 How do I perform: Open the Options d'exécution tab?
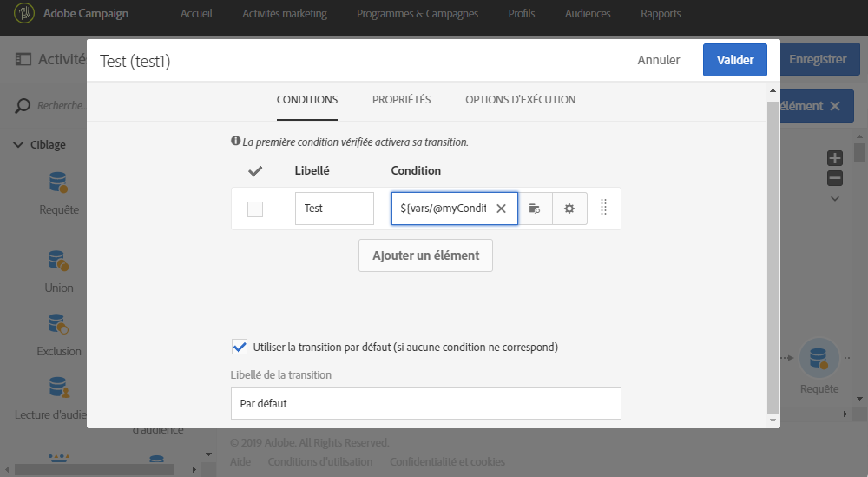(x=520, y=100)
